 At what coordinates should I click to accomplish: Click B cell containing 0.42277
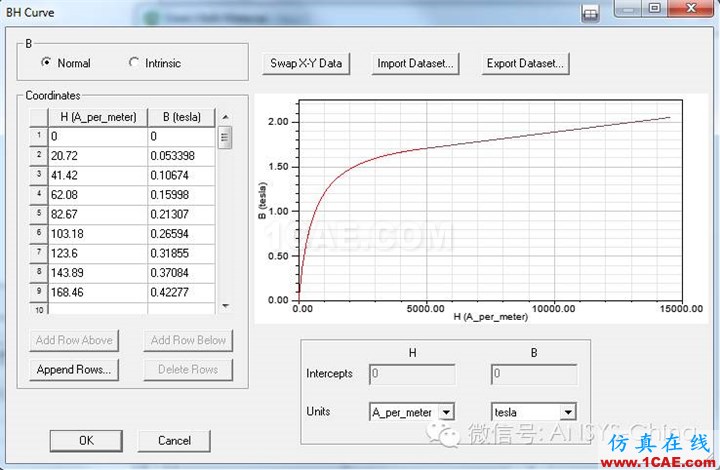181,292
